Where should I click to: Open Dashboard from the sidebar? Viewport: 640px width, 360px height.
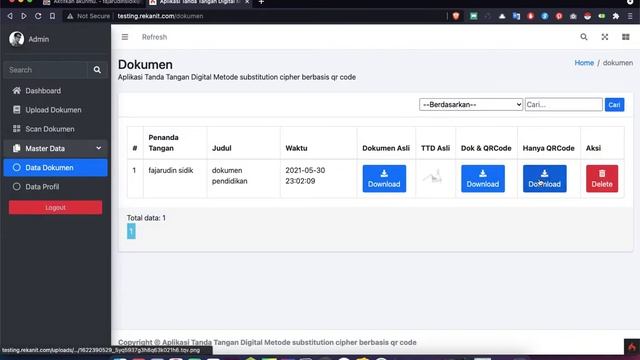(x=56, y=91)
